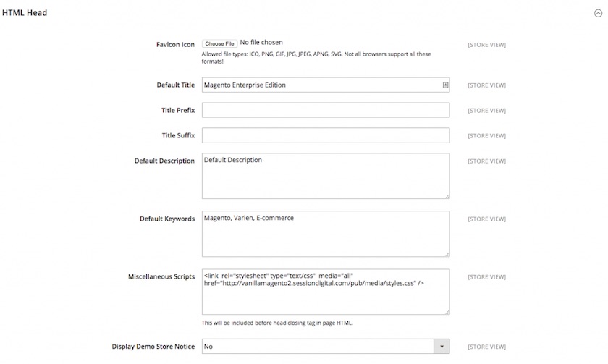Viewport: 608px width, 364px height.
Task: Click the 'Title Prefix' label
Action: point(178,110)
